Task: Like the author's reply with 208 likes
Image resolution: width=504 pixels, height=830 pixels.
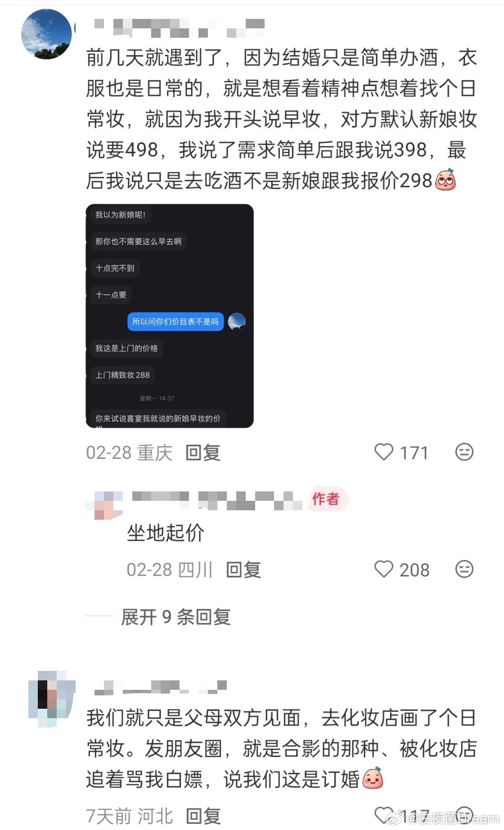Action: (384, 569)
